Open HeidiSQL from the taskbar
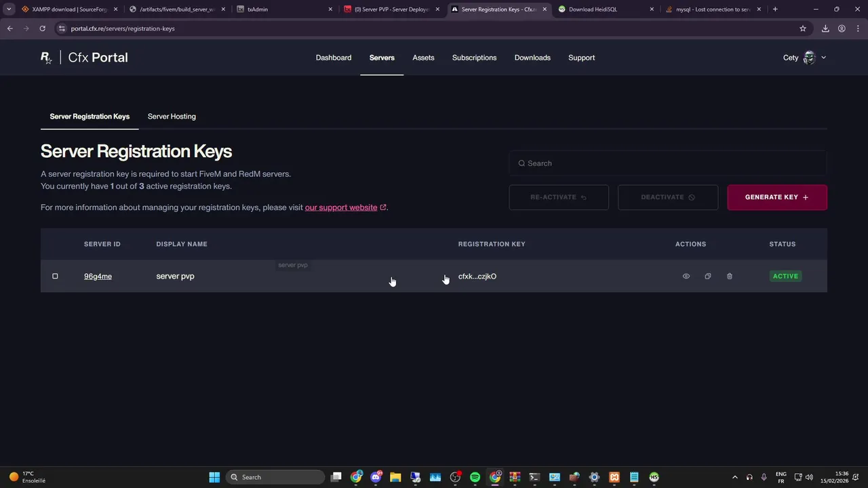This screenshot has width=868, height=488. pyautogui.click(x=654, y=477)
